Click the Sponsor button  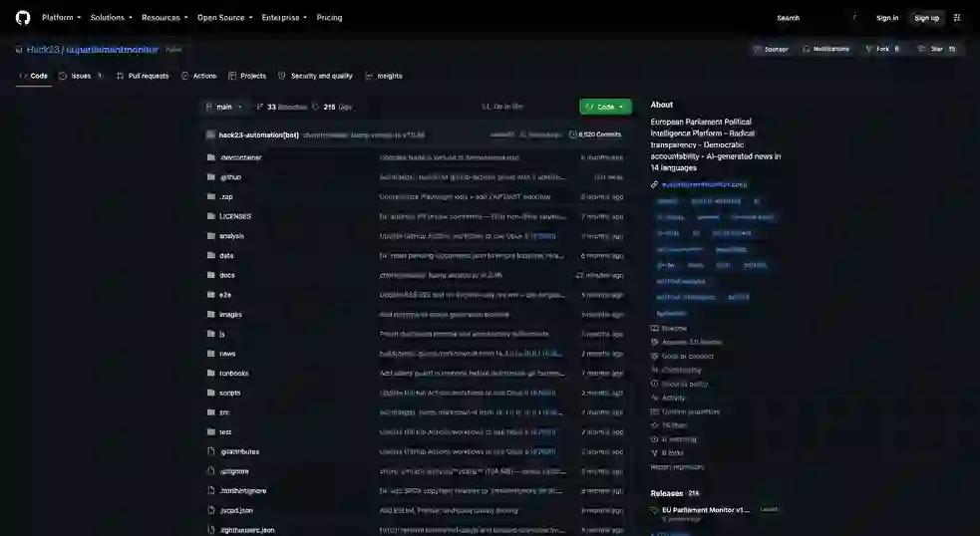[771, 49]
